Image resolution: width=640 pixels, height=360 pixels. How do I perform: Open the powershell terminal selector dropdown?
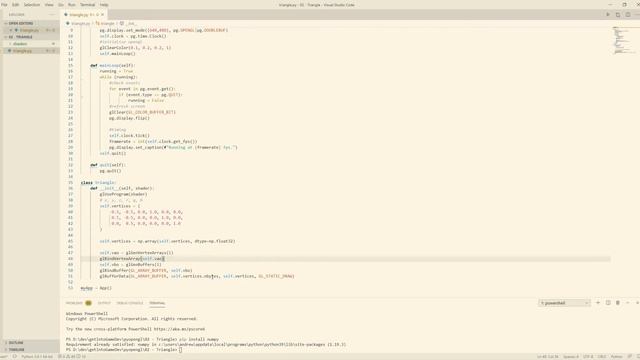point(564,303)
